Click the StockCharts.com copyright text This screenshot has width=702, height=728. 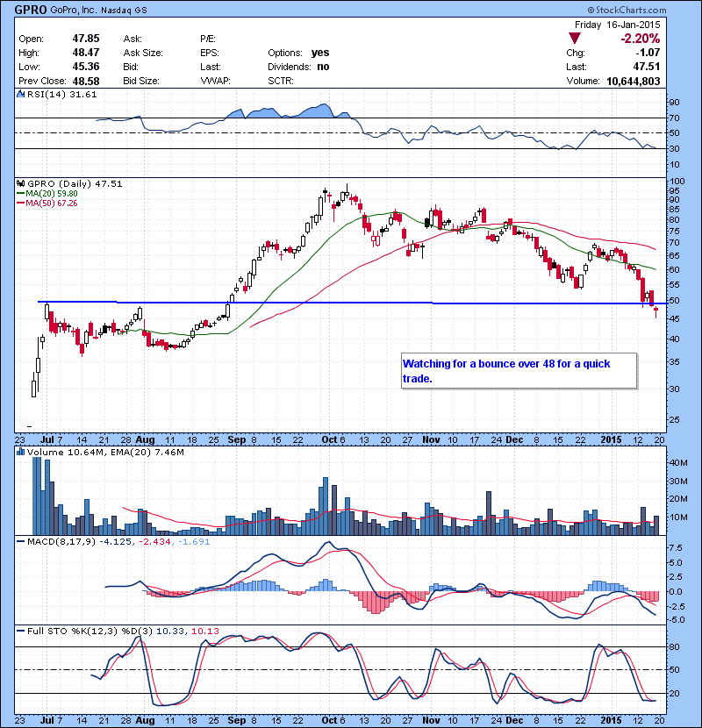(x=627, y=10)
